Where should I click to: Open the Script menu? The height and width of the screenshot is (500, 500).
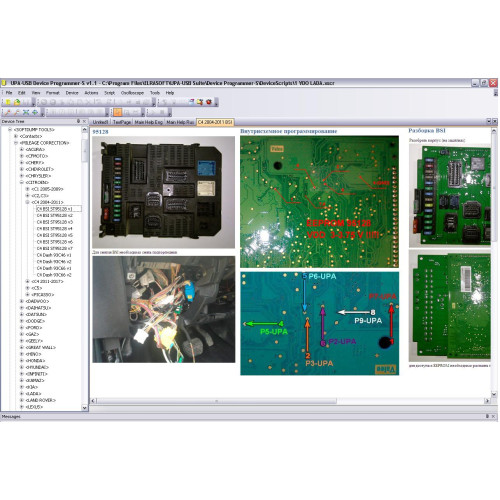pos(109,93)
